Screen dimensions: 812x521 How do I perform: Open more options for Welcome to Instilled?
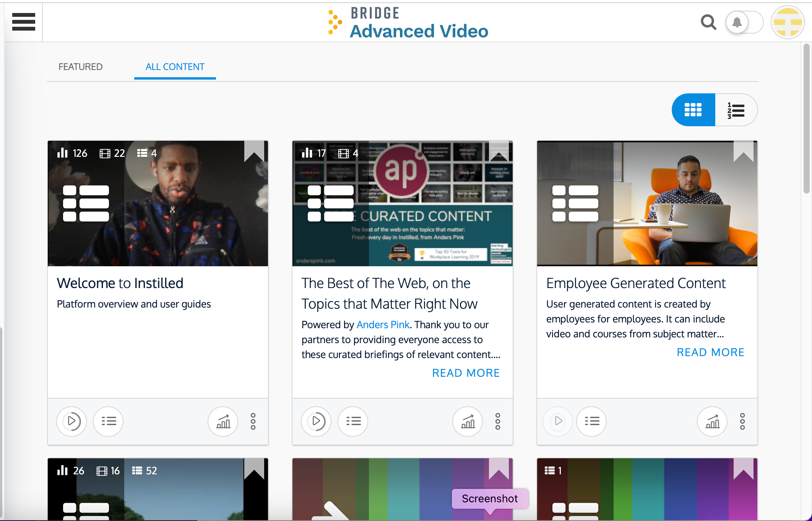253,421
